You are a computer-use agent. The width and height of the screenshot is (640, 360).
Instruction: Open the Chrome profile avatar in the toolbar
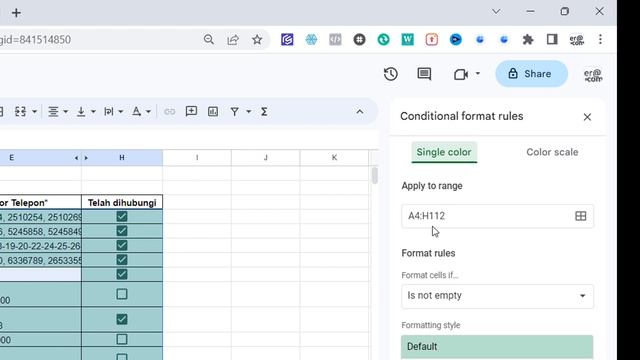click(x=576, y=40)
